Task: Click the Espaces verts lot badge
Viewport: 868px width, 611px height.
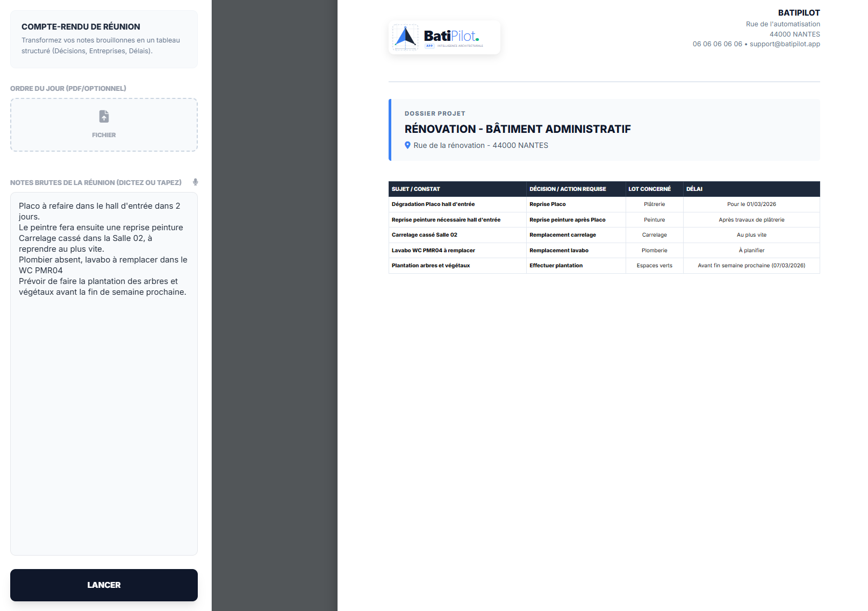Action: pyautogui.click(x=654, y=265)
